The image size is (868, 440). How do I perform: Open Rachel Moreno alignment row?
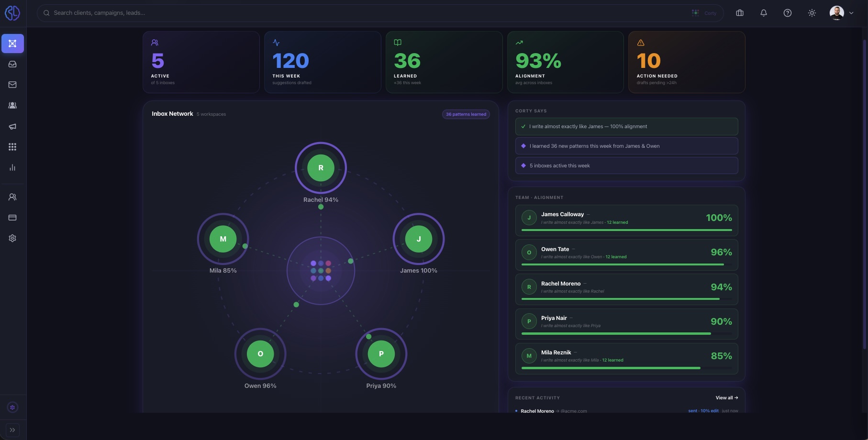(626, 289)
